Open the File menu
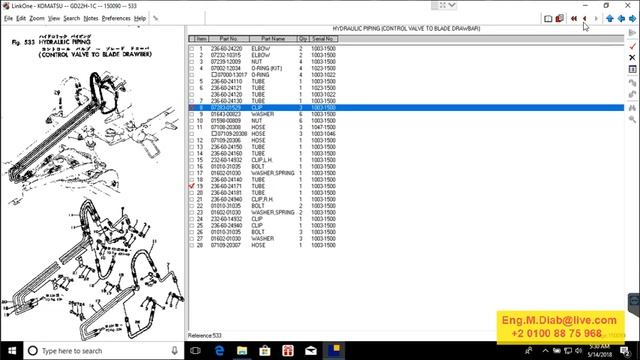The image size is (640, 360). pos(8,18)
